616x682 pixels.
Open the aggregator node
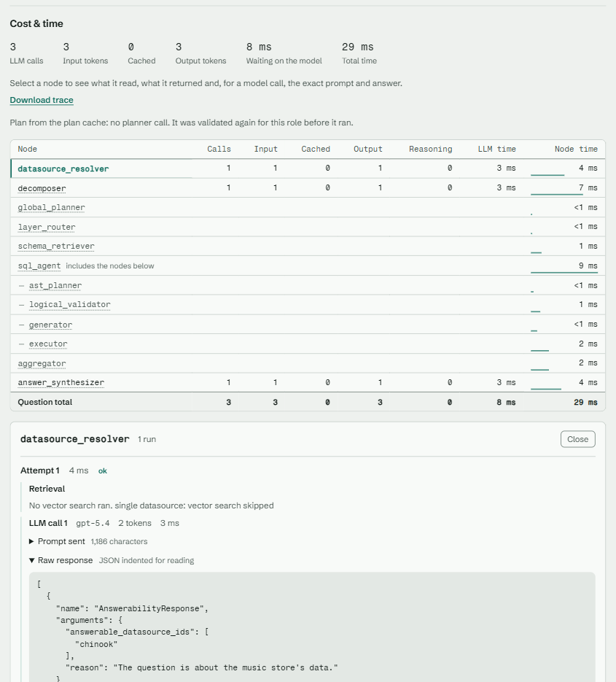coord(42,363)
